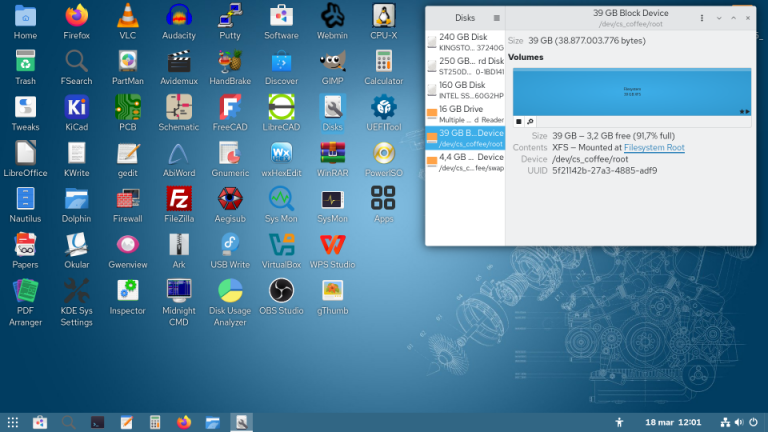Select the 240 GB Kingston disk
The width and height of the screenshot is (768, 432).
[465, 41]
